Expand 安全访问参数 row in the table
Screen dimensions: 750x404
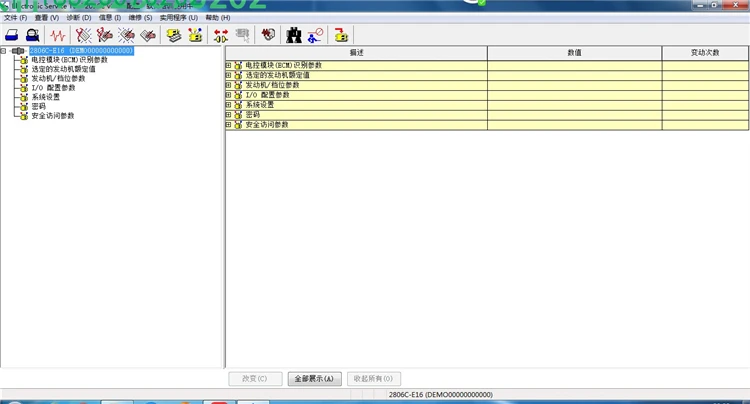(229, 125)
